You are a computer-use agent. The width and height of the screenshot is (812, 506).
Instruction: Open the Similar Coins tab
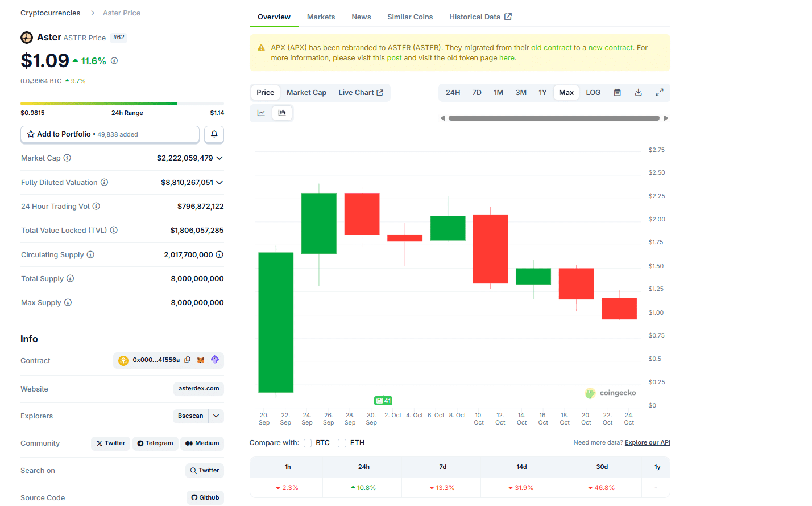point(410,17)
